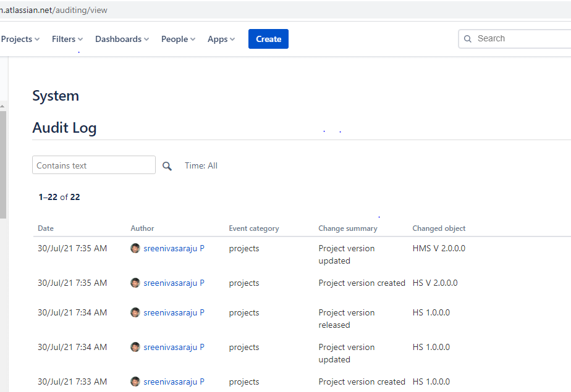Open the Dashboards dropdown

click(122, 39)
